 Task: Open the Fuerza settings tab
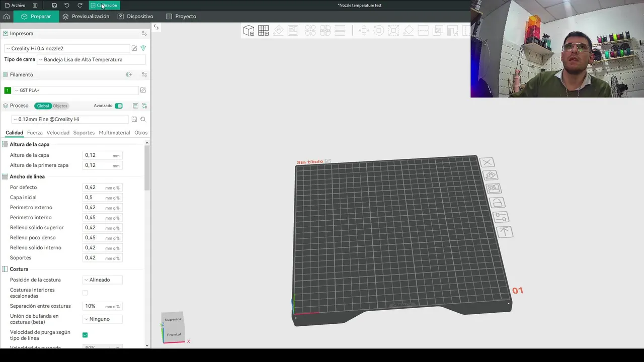(x=35, y=133)
